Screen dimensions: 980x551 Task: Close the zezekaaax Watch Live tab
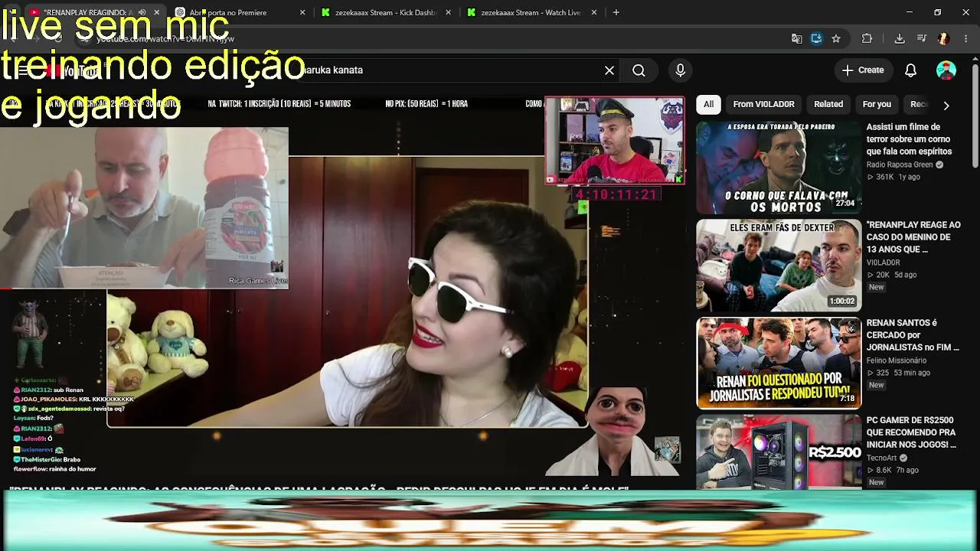593,12
